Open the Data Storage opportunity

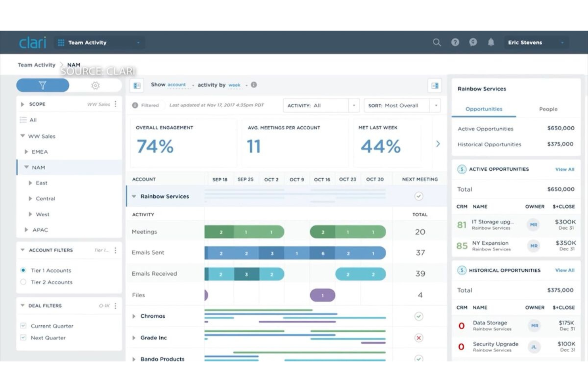tap(490, 323)
